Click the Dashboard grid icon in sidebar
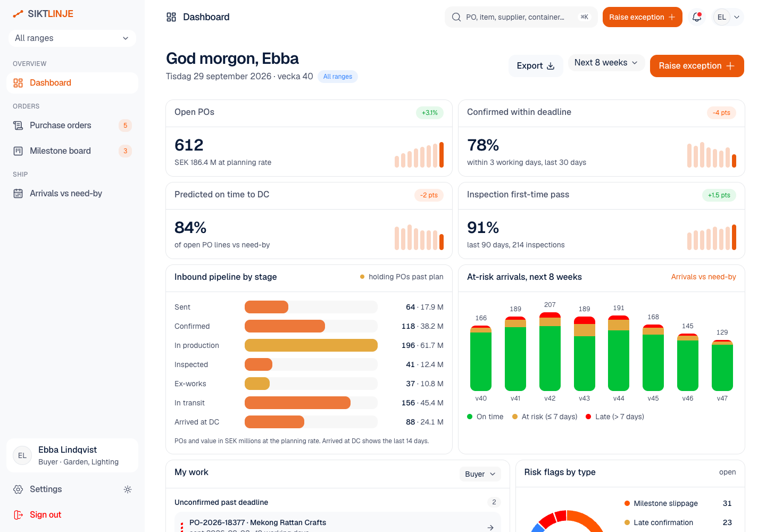The width and height of the screenshot is (766, 532). [18, 83]
